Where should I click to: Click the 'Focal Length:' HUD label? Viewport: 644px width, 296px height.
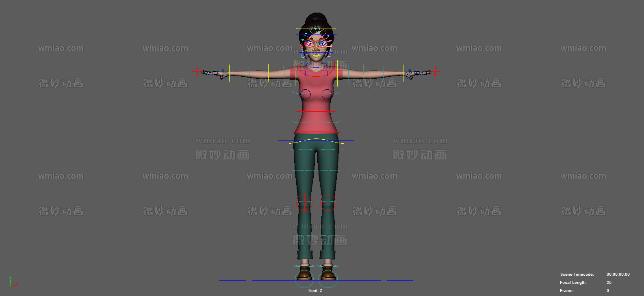click(x=573, y=283)
